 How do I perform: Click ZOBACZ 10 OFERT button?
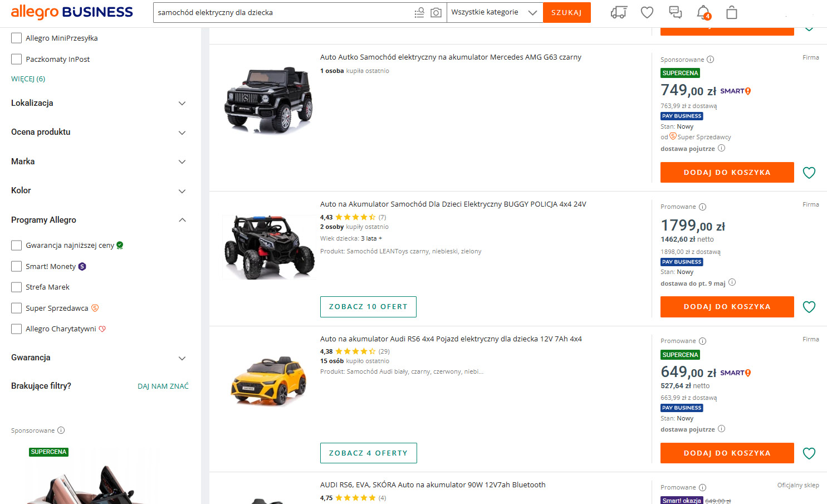pyautogui.click(x=368, y=307)
